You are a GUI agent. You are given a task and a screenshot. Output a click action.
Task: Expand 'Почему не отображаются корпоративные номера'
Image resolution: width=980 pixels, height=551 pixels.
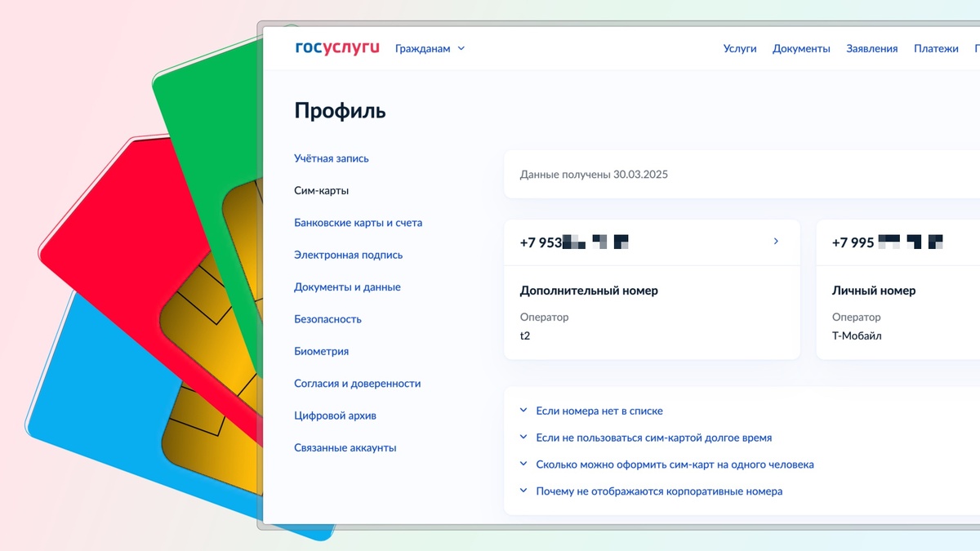pyautogui.click(x=651, y=491)
